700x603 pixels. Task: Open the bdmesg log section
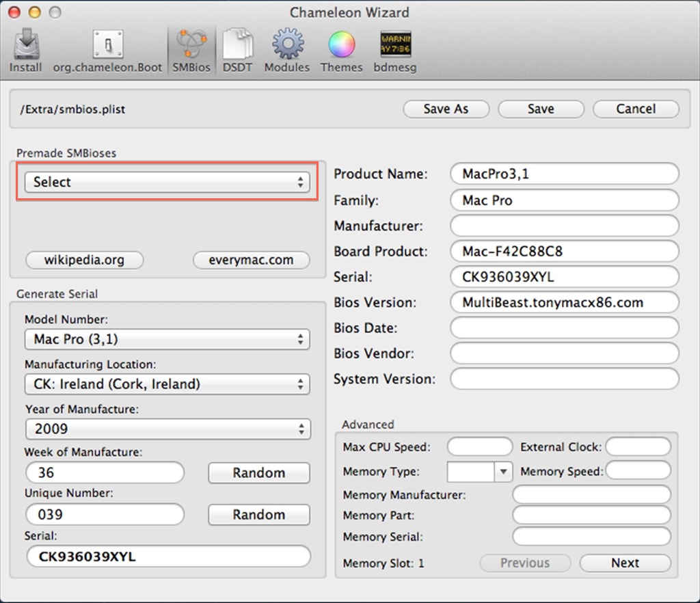[395, 51]
